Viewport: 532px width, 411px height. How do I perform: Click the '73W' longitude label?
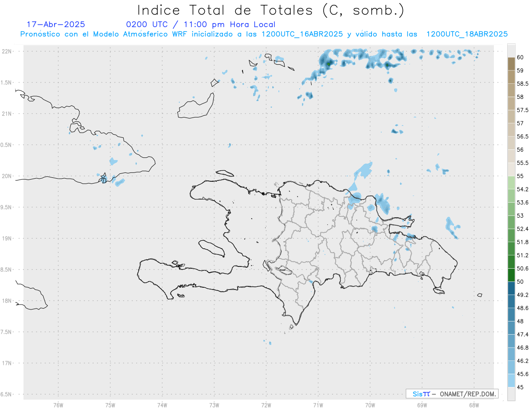click(214, 405)
